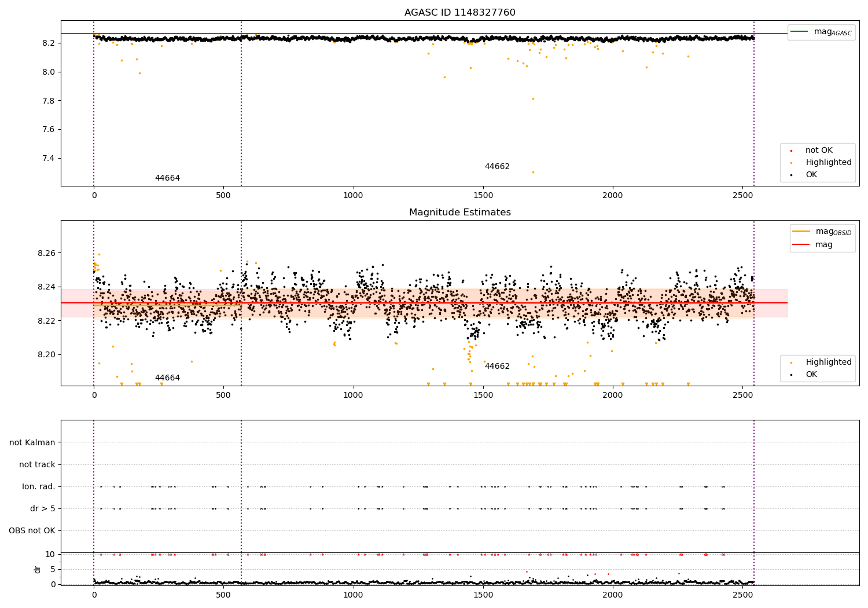The width and height of the screenshot is (868, 608).
Task: Click the 'OBS not OK' axis label
Action: (32, 530)
